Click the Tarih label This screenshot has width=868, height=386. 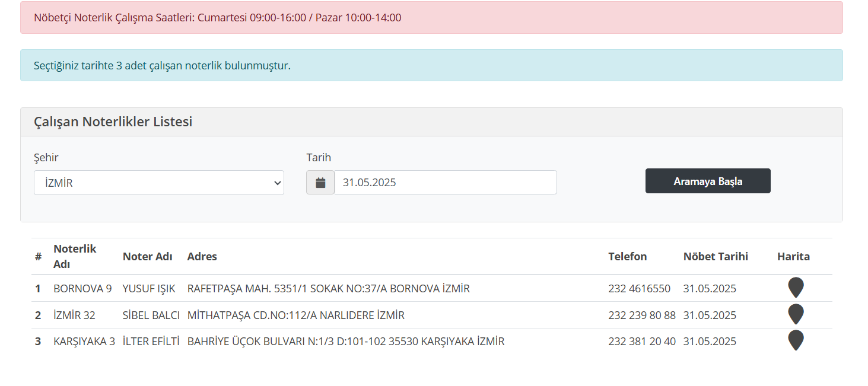[x=319, y=158]
